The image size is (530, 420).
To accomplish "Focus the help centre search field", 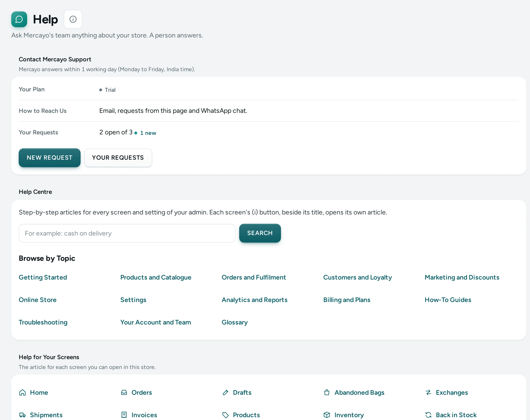I will 127,233.
